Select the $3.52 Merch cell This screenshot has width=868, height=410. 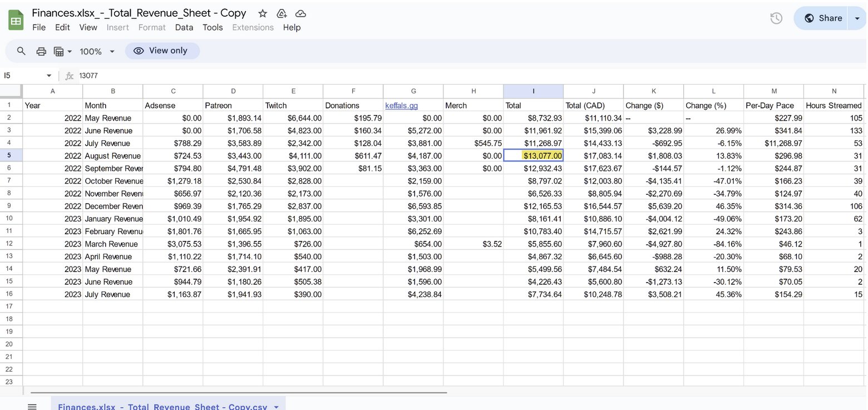pos(473,244)
